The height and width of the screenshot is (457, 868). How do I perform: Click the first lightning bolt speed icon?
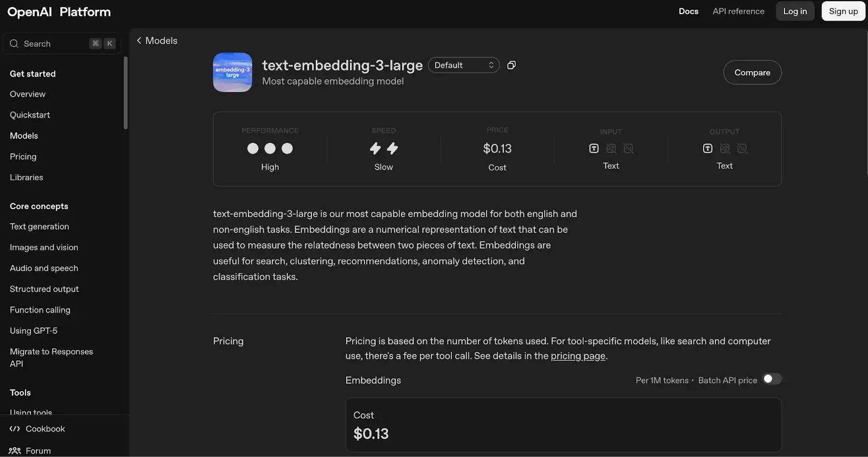375,148
